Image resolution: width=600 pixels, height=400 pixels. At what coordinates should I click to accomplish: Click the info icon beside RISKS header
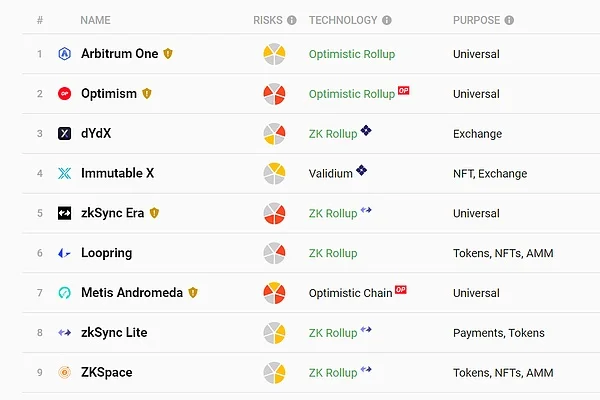pos(292,20)
